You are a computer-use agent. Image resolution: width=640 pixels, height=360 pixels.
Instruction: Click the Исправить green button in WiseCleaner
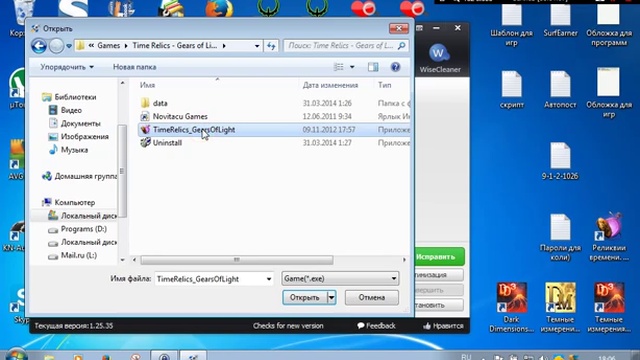[439, 257]
